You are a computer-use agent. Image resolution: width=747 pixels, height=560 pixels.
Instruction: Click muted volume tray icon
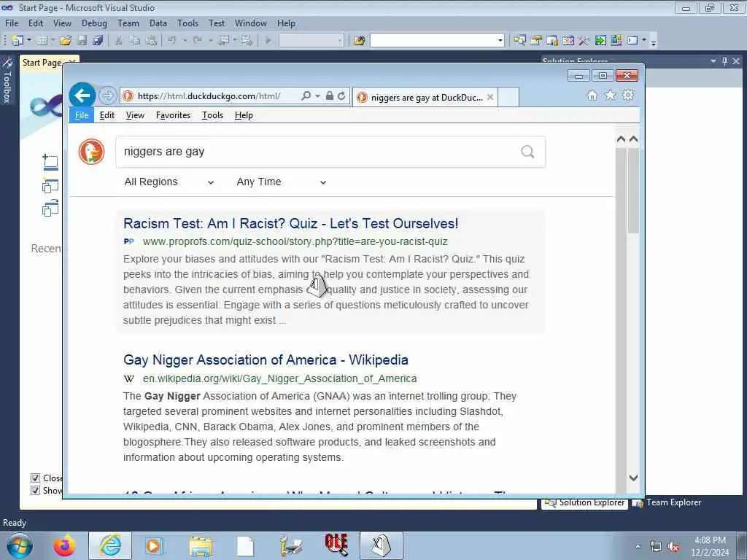click(x=673, y=546)
